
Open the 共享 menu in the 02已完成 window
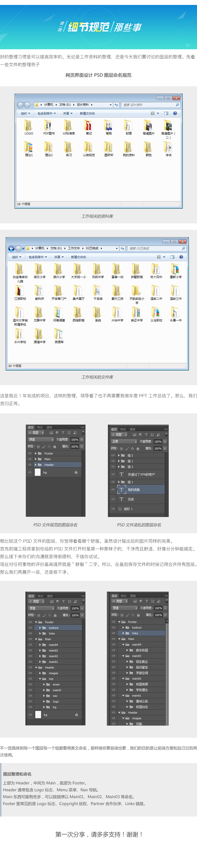59,257
